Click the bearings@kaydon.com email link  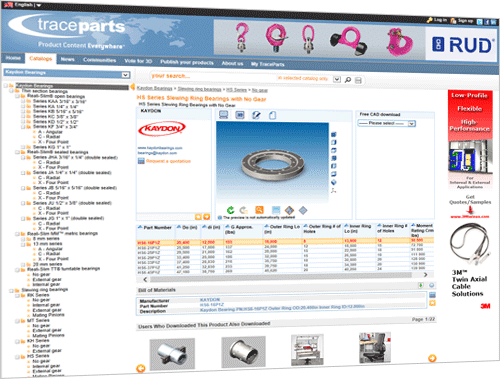click(157, 153)
